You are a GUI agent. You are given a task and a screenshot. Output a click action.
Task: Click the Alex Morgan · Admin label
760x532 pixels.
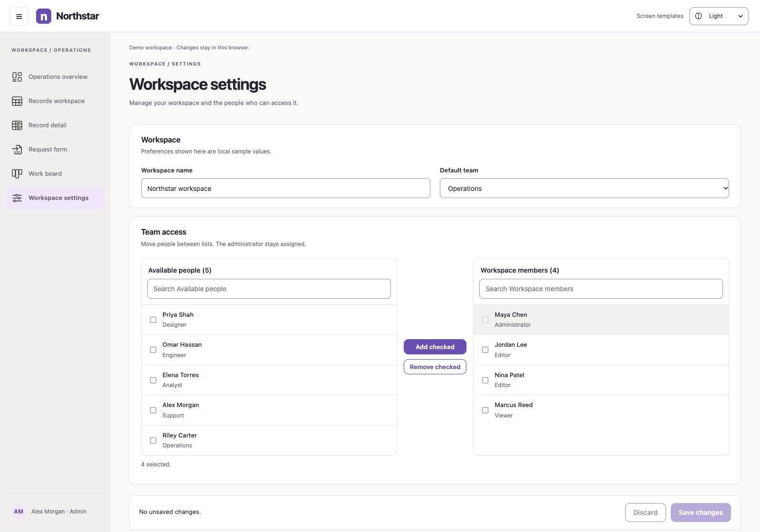[x=59, y=512]
